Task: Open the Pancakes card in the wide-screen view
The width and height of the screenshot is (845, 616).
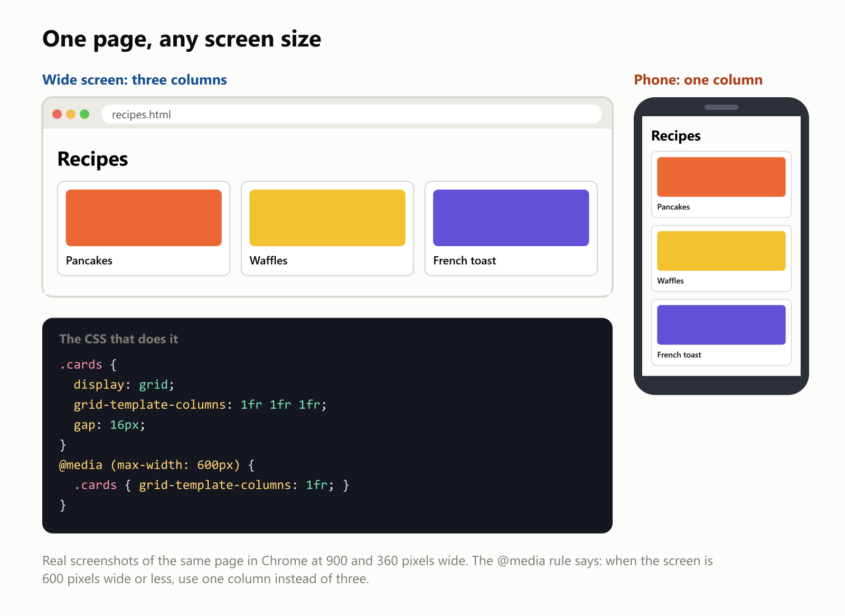Action: pyautogui.click(x=144, y=228)
